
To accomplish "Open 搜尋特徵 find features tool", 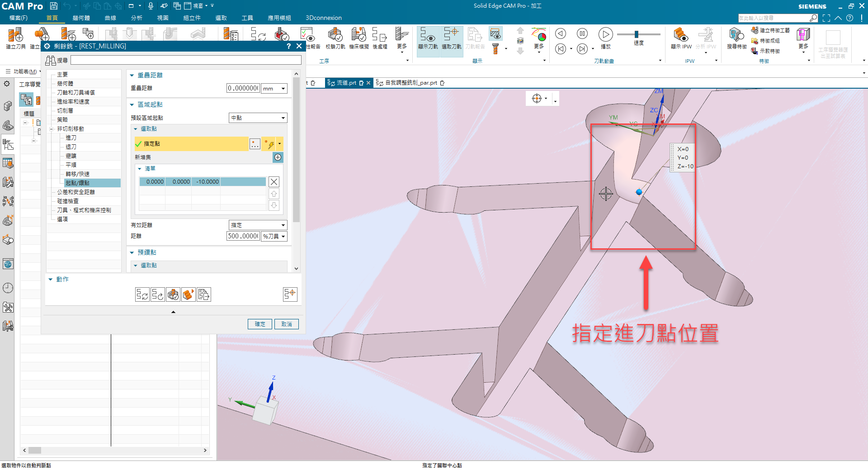I will tap(736, 38).
